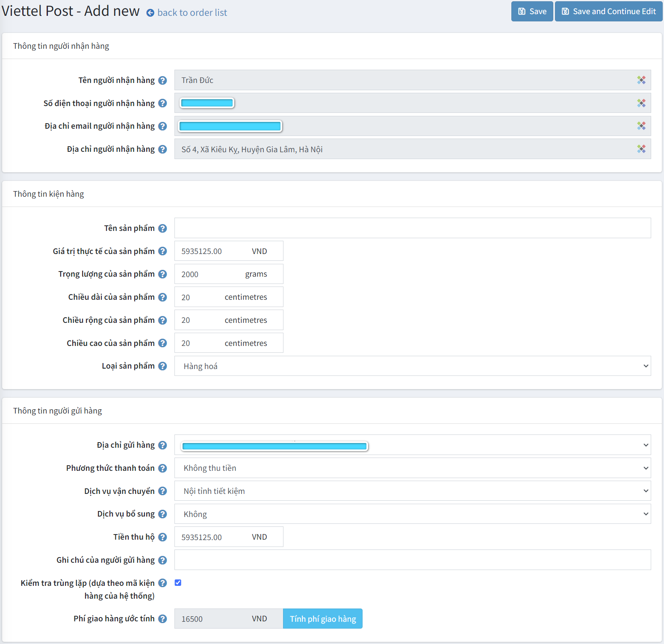The width and height of the screenshot is (664, 644).
Task: Click Tính phí giao hàng button
Action: coord(323,619)
